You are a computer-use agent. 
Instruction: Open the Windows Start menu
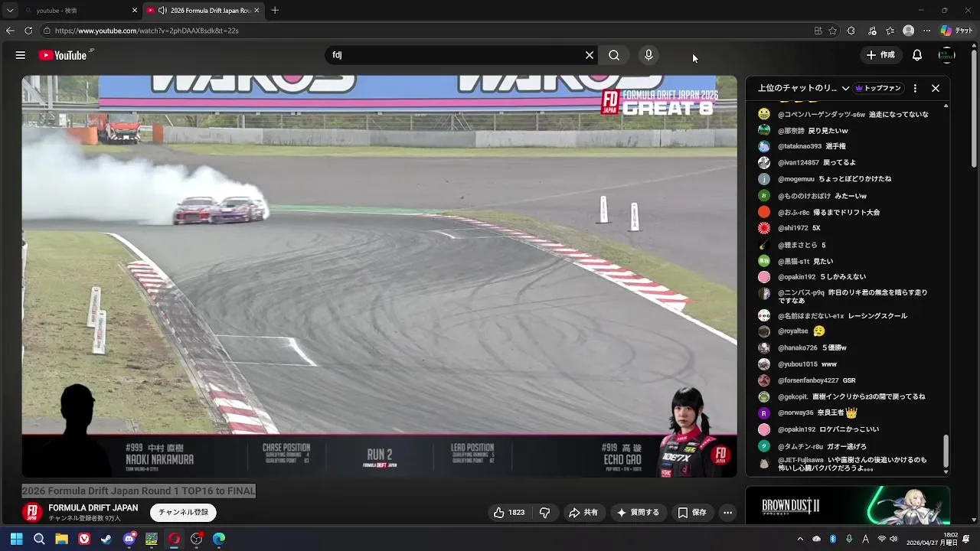(16, 539)
